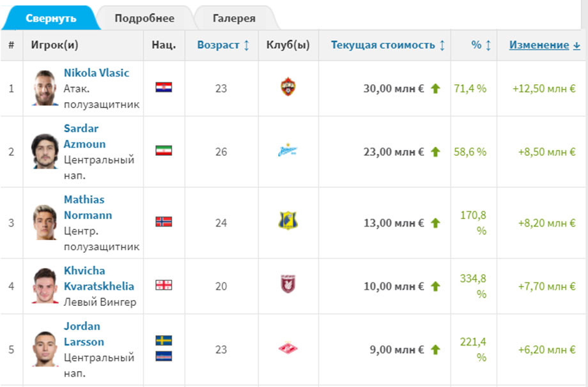Click the Georgian flag for Kvaratskhelia
Screen dimensions: 588x387
pyautogui.click(x=164, y=285)
